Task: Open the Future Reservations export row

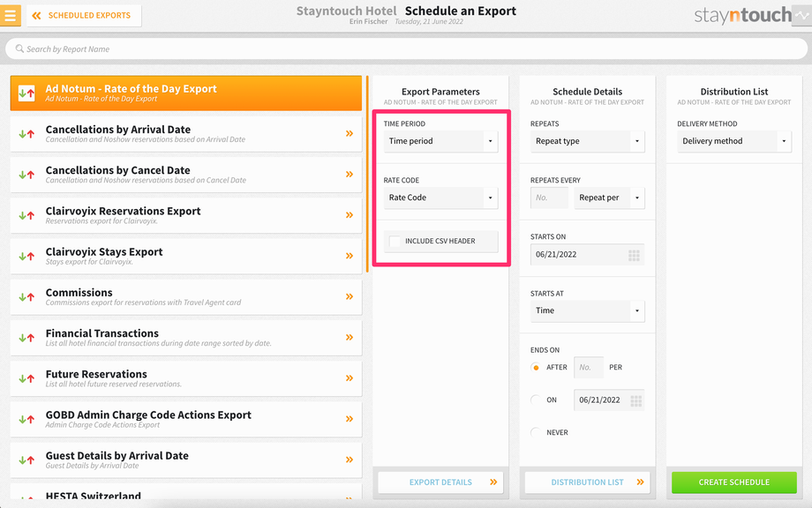Action: coord(186,378)
